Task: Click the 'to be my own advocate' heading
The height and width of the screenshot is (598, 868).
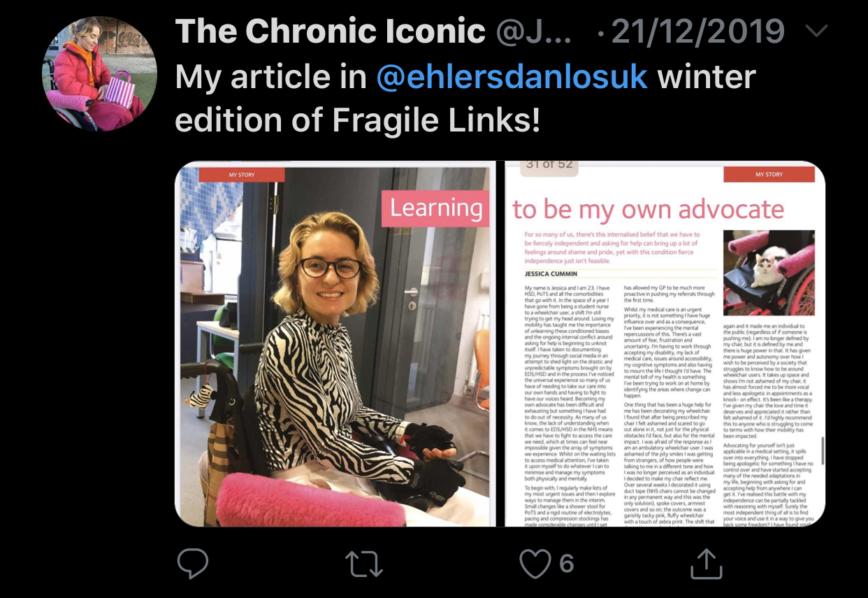Action: coord(648,208)
